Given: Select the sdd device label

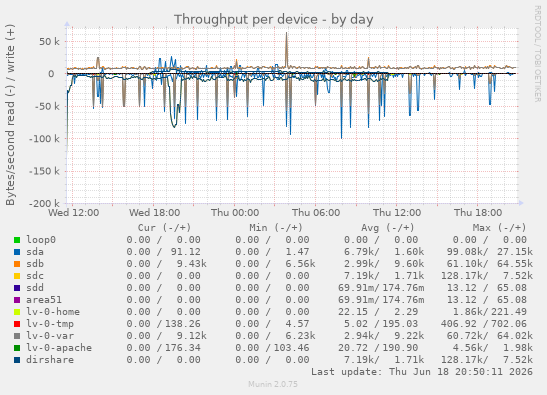Looking at the screenshot, I should [x=35, y=288].
